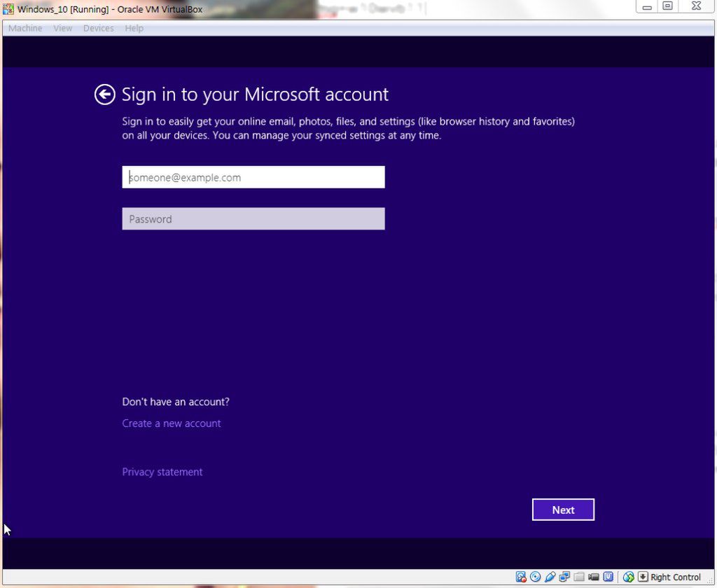717x588 pixels.
Task: Maximize the VirtualBox window
Action: click(x=668, y=6)
